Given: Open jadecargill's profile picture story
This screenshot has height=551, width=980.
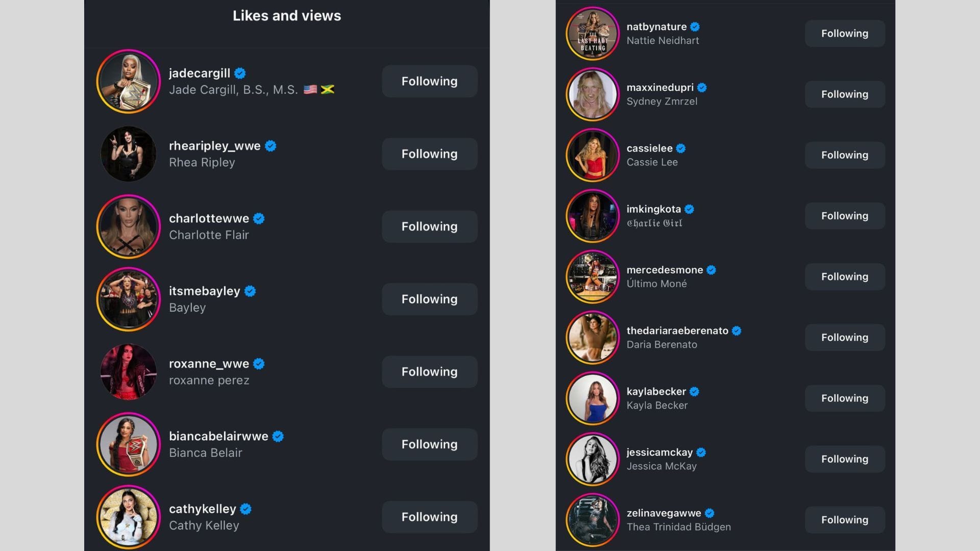Looking at the screenshot, I should [128, 82].
